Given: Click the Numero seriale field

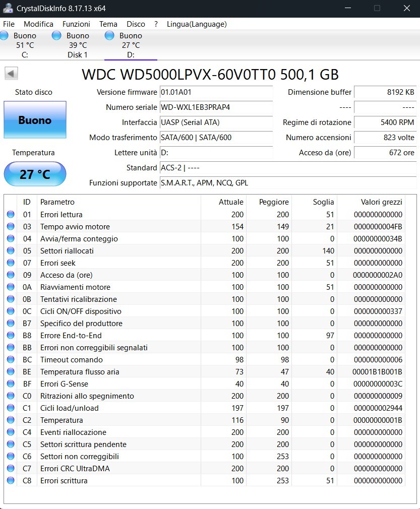Looking at the screenshot, I should [x=216, y=107].
